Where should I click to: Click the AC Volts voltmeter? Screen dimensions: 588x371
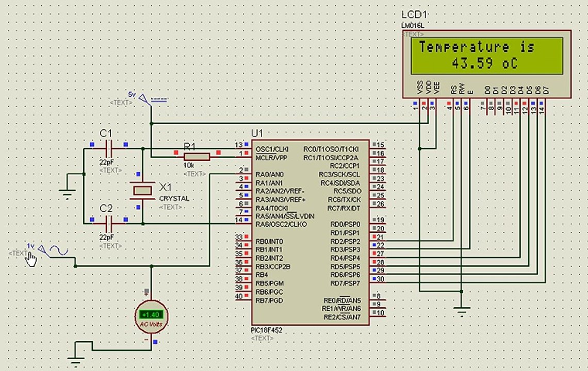point(151,317)
